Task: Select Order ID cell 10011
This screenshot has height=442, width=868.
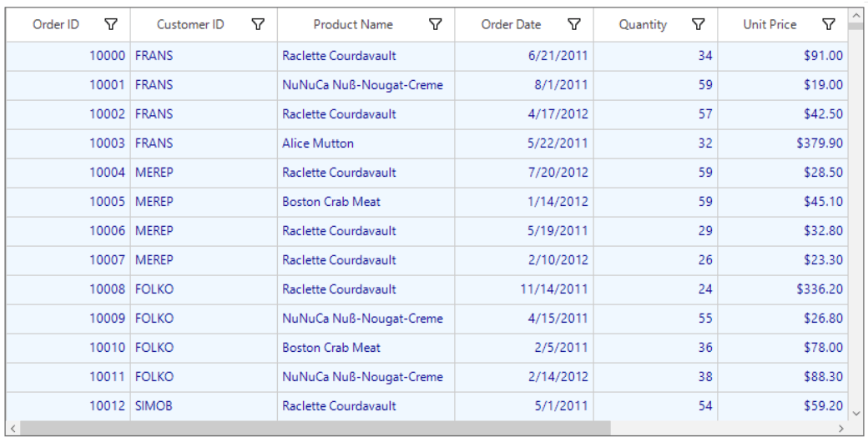Action: (68, 377)
